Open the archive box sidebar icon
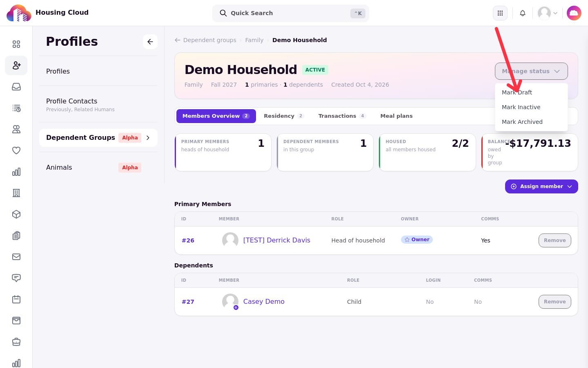588x368 pixels. [x=16, y=321]
